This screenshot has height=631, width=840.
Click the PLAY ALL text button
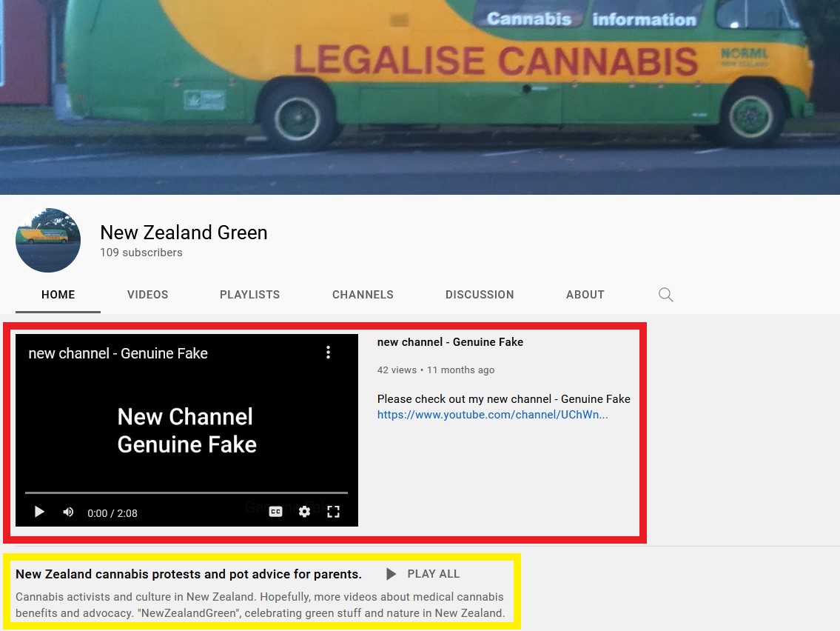(x=434, y=574)
